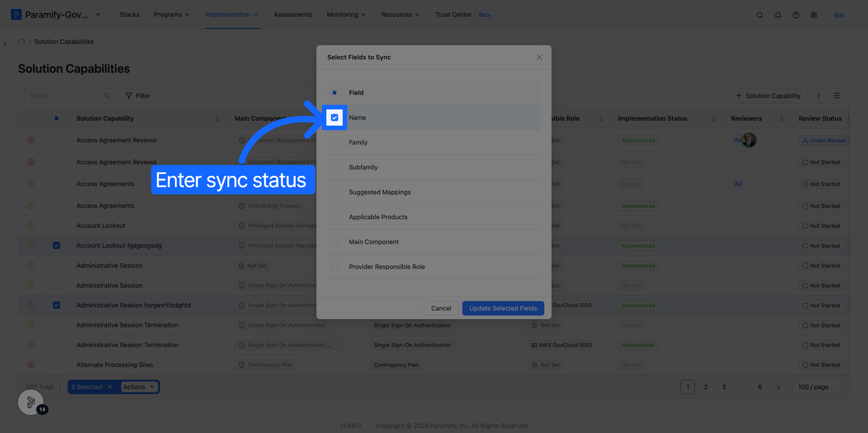The image size is (868, 433).
Task: Clear the 2 Selected selection
Action: pyautogui.click(x=110, y=387)
